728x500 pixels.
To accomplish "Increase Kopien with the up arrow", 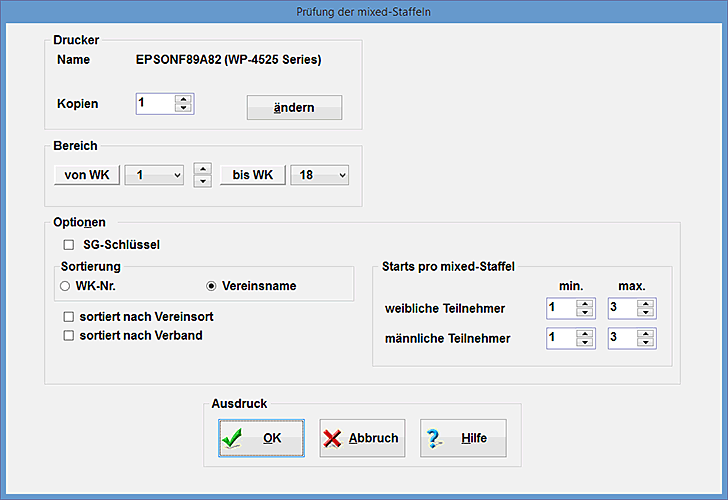I will [182, 99].
